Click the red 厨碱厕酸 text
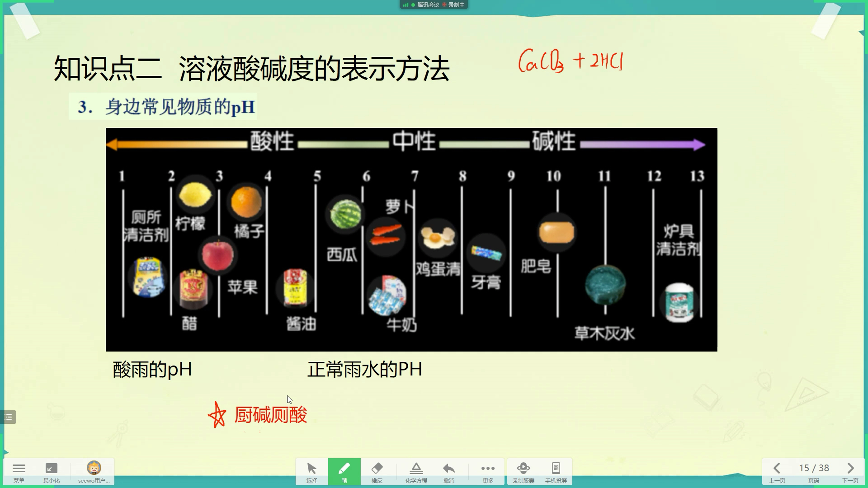 pos(271,415)
